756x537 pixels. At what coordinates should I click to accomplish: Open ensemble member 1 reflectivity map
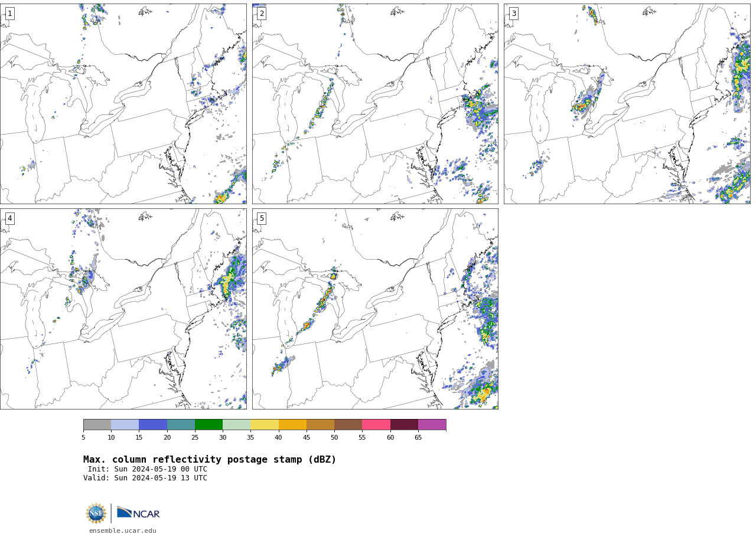point(123,104)
